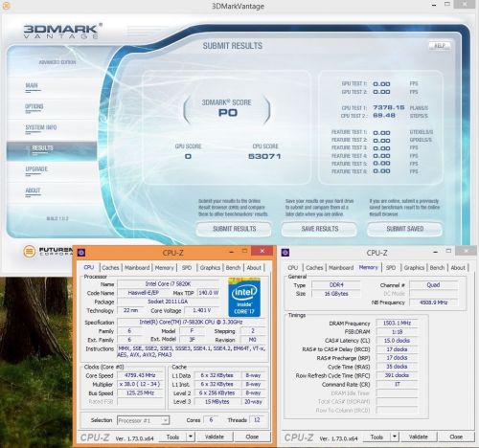Click the memory Type field DDR4
Viewport: 479px width, 448px height.
[336, 284]
